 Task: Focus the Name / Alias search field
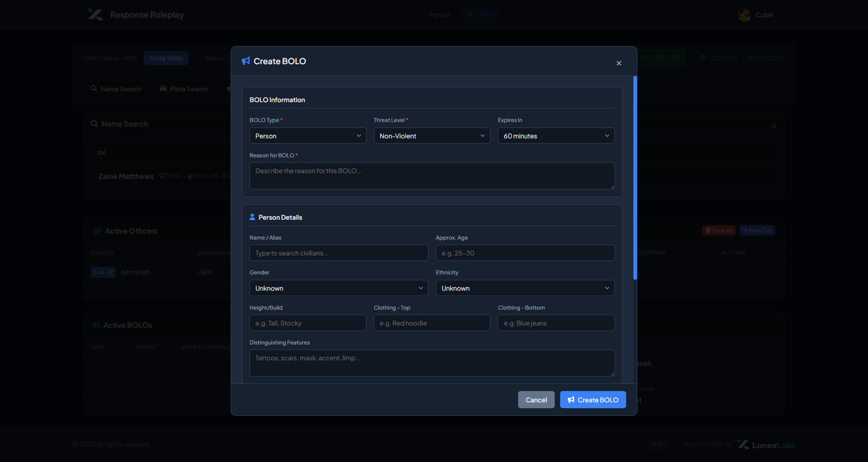click(x=339, y=253)
